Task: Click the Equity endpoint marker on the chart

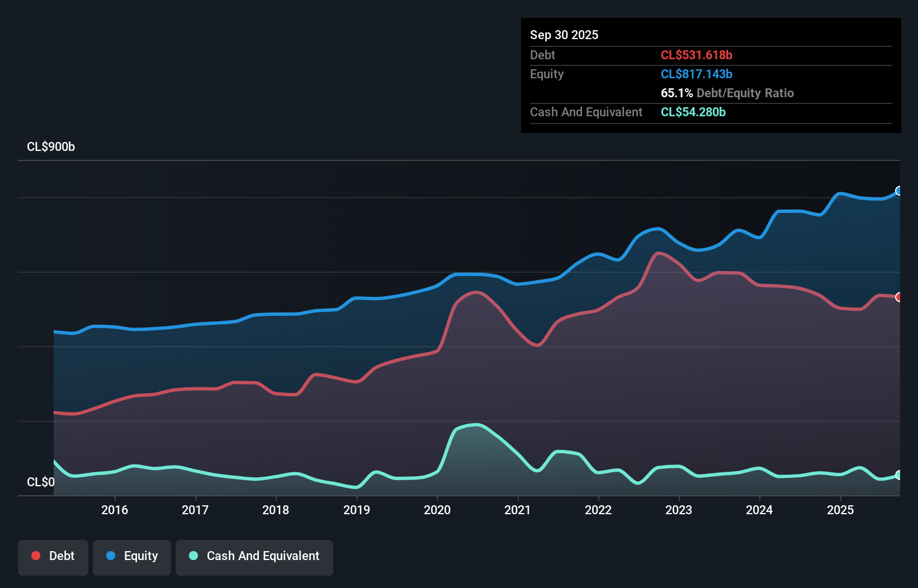Action: (x=899, y=191)
